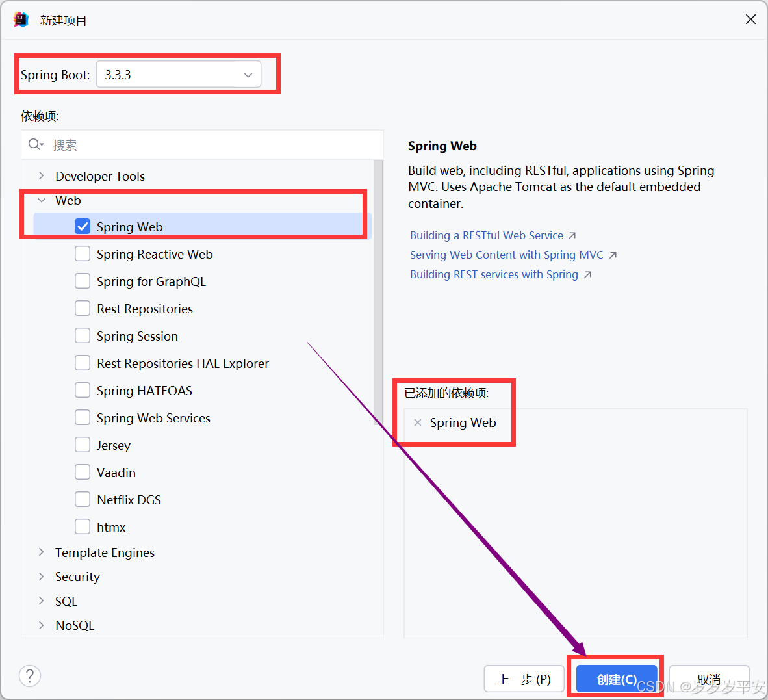The image size is (768, 700).
Task: Select the Web tree row label
Action: (68, 200)
